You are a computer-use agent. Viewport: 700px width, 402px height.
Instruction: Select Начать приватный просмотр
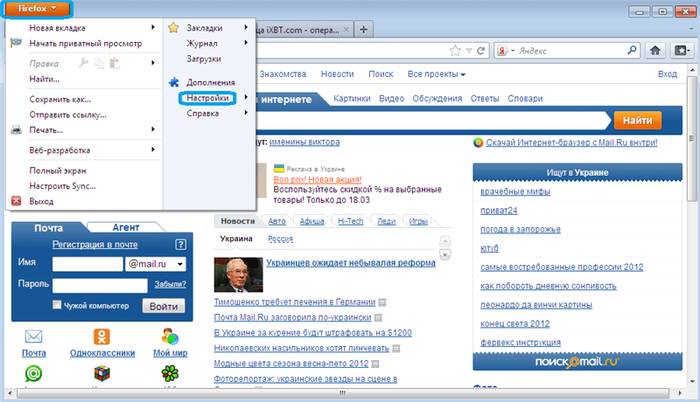(85, 43)
